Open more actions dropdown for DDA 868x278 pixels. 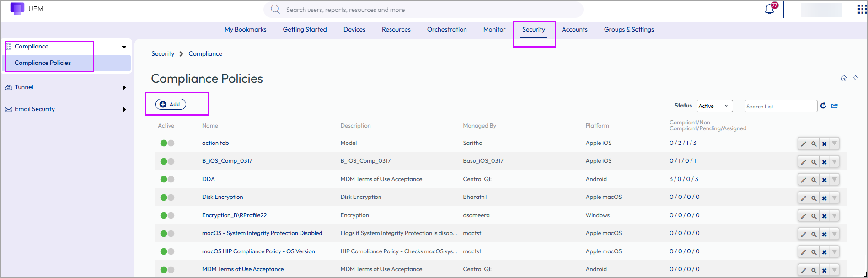point(834,180)
